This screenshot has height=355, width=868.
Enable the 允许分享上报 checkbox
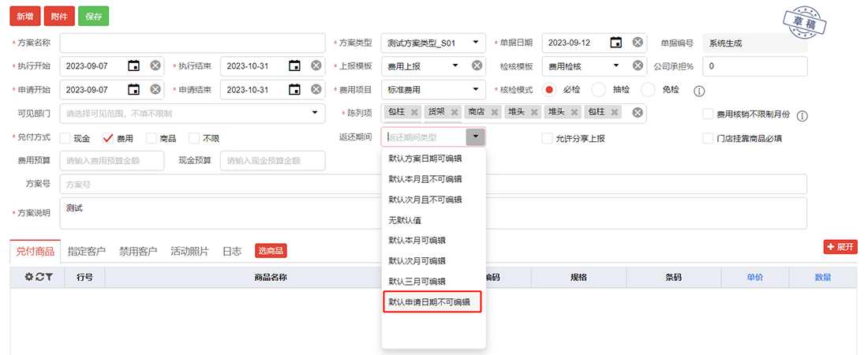point(548,138)
